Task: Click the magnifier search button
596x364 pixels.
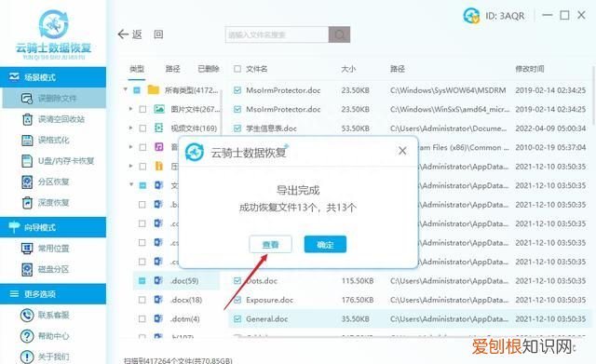Action: pyautogui.click(x=339, y=34)
